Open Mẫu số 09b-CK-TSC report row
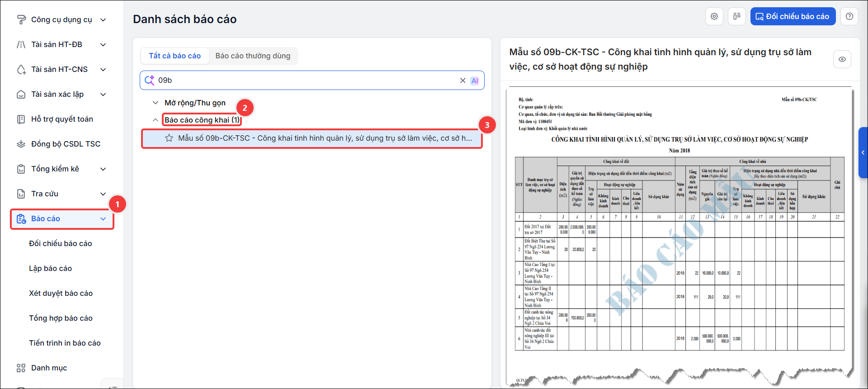This screenshot has width=868, height=389. (312, 138)
